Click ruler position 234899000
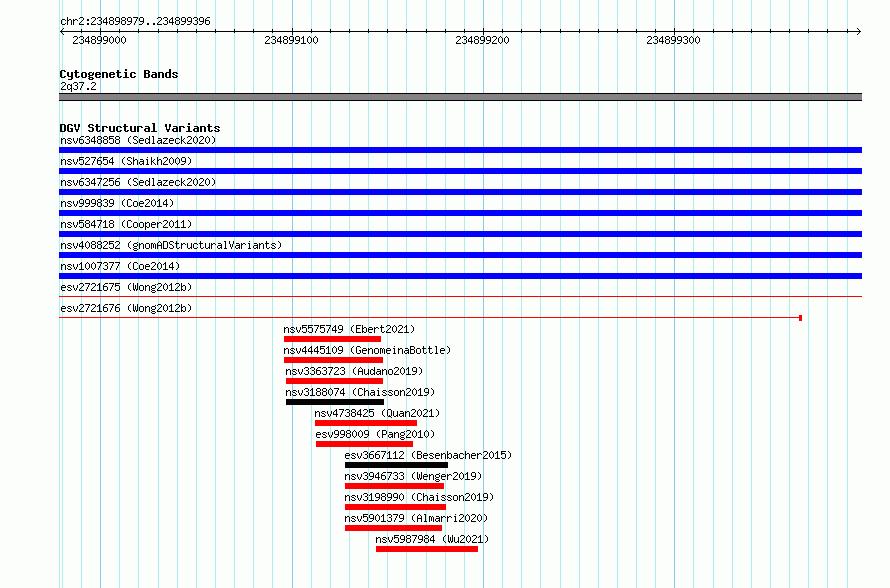This screenshot has height=588, width=890. tap(99, 40)
